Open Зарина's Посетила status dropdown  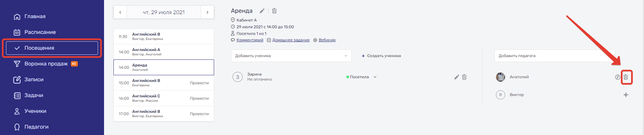[x=375, y=77]
